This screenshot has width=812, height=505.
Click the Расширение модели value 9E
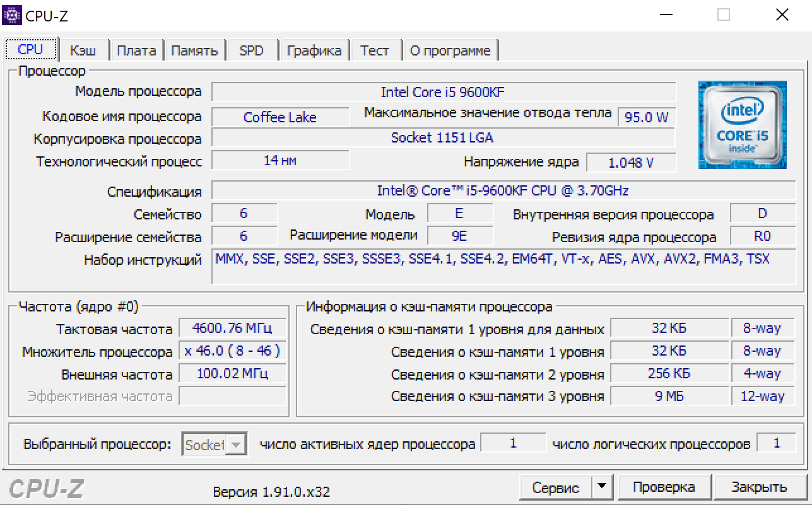459,236
